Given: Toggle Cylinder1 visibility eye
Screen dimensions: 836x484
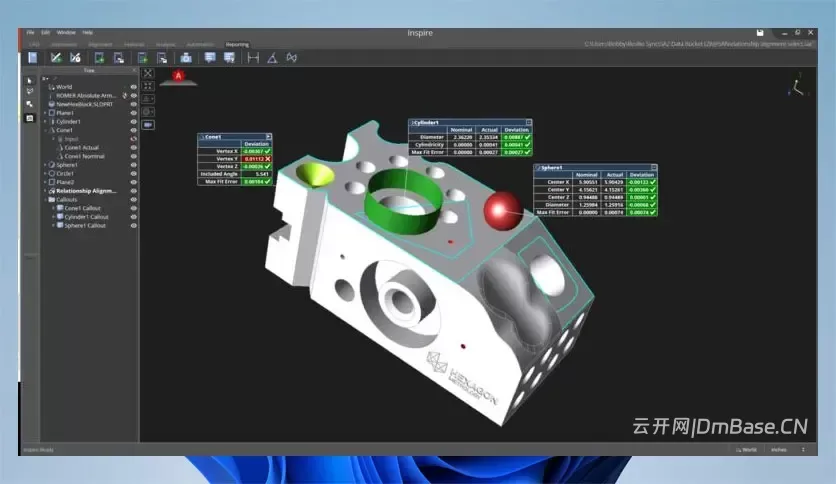Looking at the screenshot, I should (x=133, y=122).
